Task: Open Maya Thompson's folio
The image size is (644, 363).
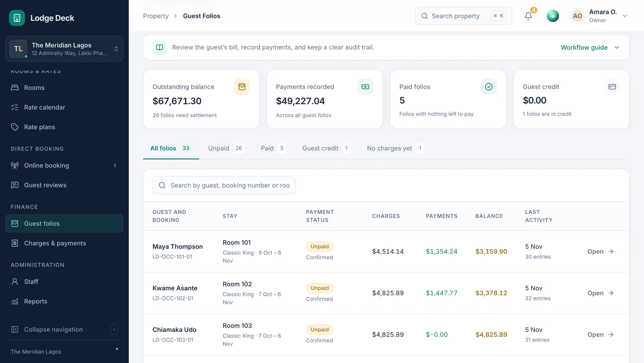Action: pos(600,251)
